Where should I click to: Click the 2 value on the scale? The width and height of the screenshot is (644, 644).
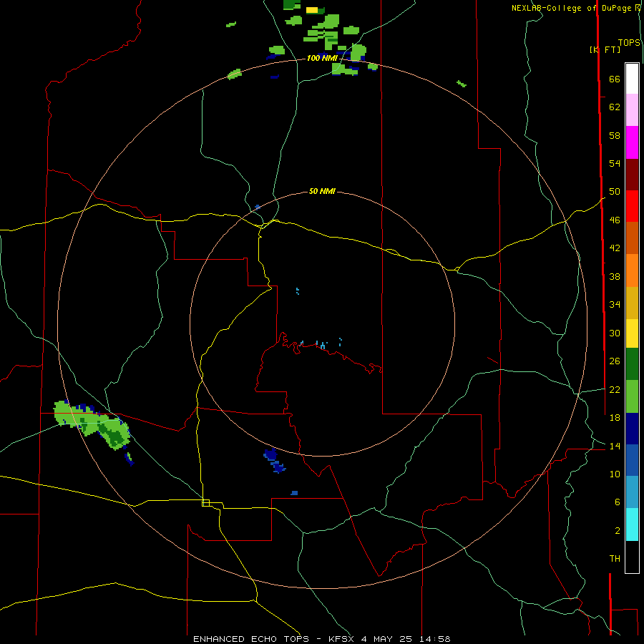point(617,531)
